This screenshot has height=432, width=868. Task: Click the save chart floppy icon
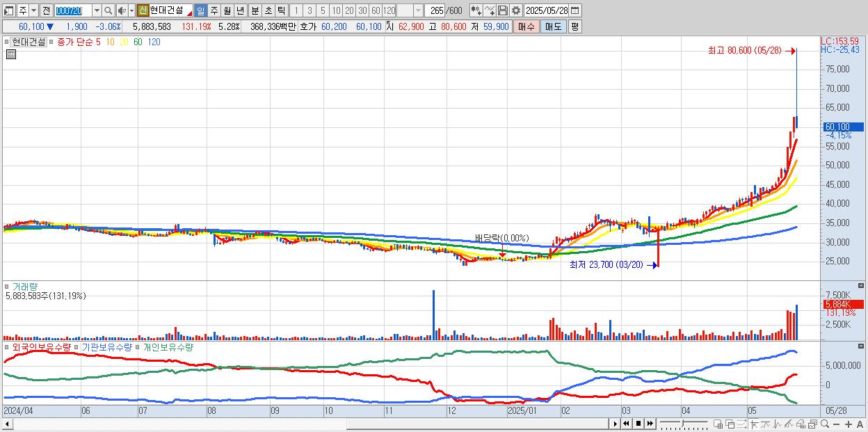503,10
